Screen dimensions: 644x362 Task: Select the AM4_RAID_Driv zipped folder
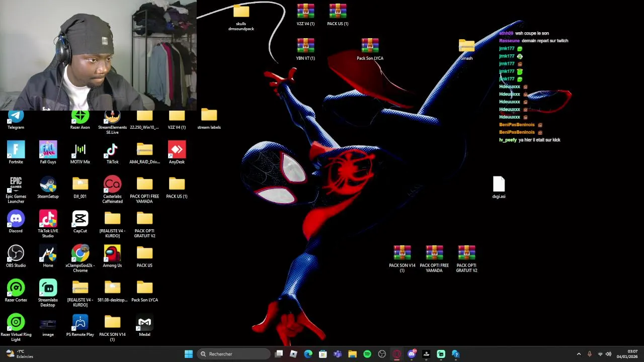[x=144, y=153]
